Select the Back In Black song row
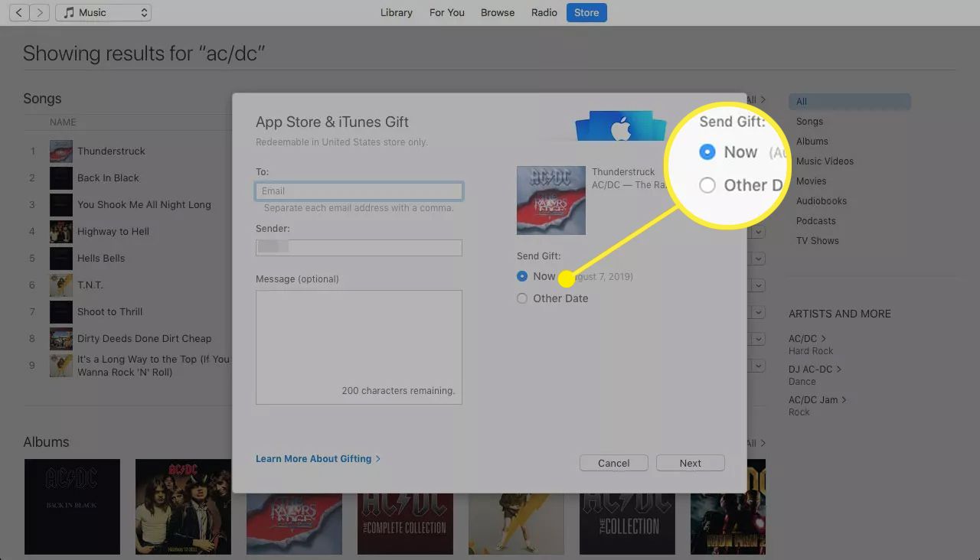Image resolution: width=980 pixels, height=560 pixels. [x=108, y=177]
